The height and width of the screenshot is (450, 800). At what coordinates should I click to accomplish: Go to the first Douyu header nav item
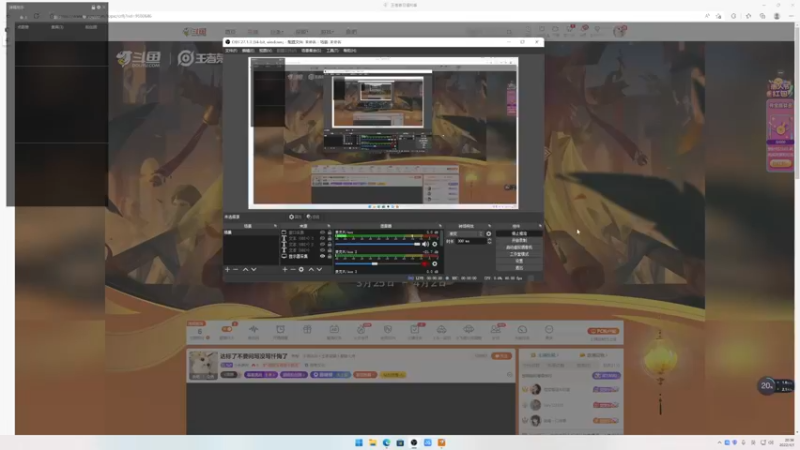(x=230, y=32)
